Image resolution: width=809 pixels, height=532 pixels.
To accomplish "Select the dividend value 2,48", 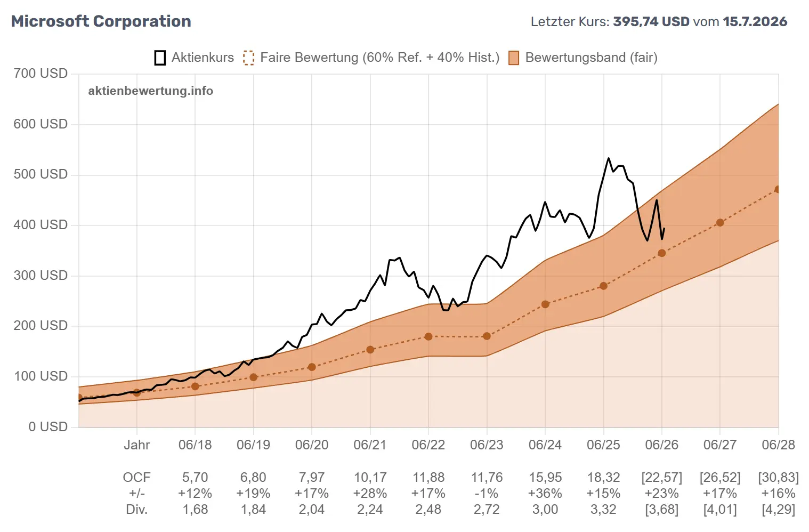I will [428, 510].
